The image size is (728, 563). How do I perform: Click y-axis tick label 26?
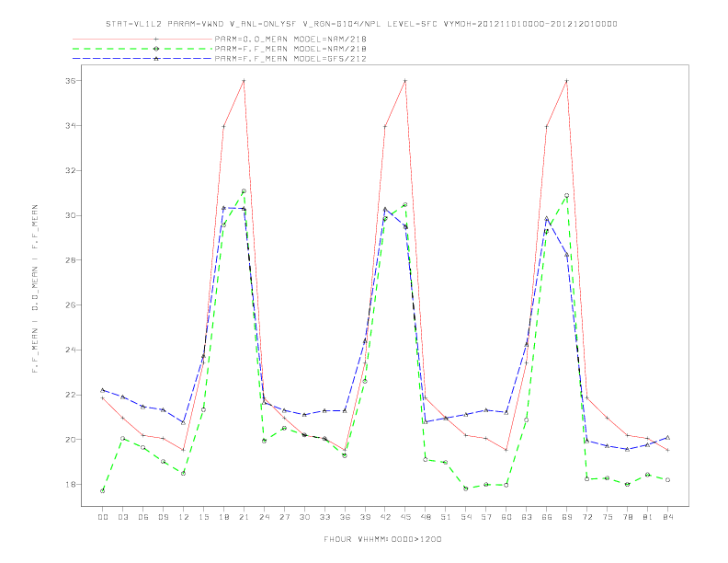(71, 305)
